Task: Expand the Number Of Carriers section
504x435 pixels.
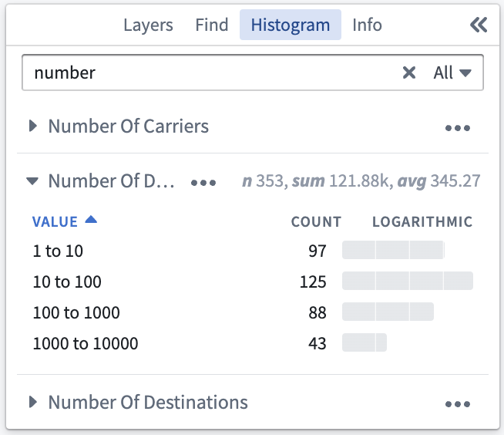Action: pyautogui.click(x=33, y=126)
